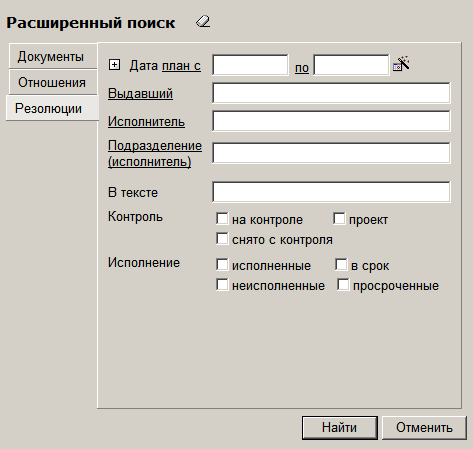Focus the end date field after по

tap(351, 65)
